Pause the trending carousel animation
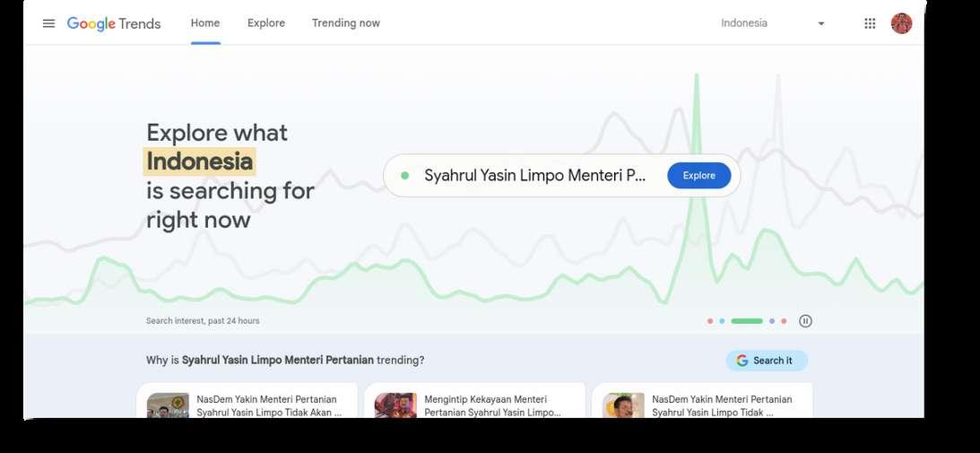980x453 pixels. click(806, 321)
